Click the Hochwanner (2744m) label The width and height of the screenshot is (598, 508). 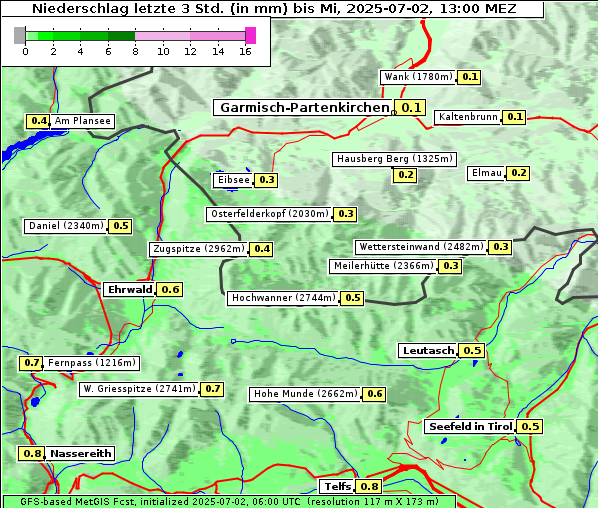[283, 298]
